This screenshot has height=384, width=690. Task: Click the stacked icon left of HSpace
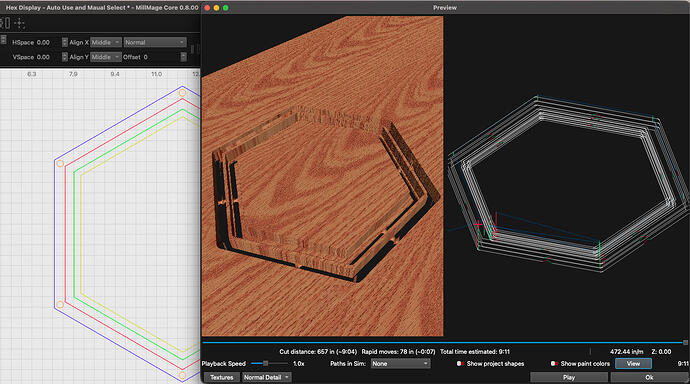click(3, 40)
